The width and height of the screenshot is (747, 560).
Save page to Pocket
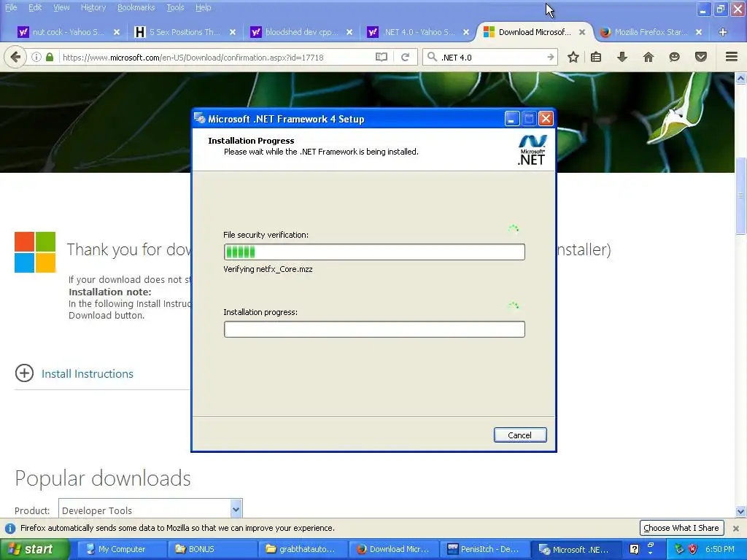click(x=701, y=57)
